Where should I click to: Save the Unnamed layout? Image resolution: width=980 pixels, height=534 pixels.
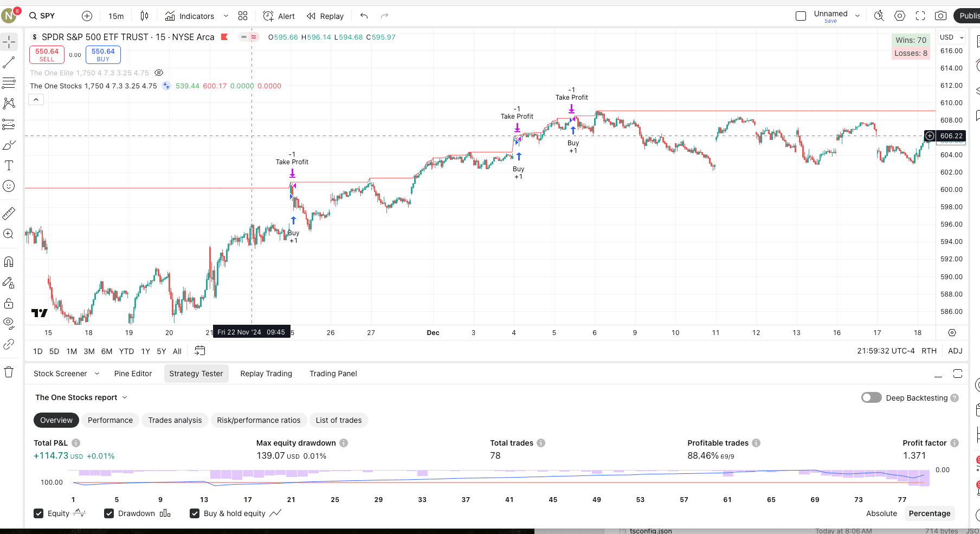(x=830, y=21)
